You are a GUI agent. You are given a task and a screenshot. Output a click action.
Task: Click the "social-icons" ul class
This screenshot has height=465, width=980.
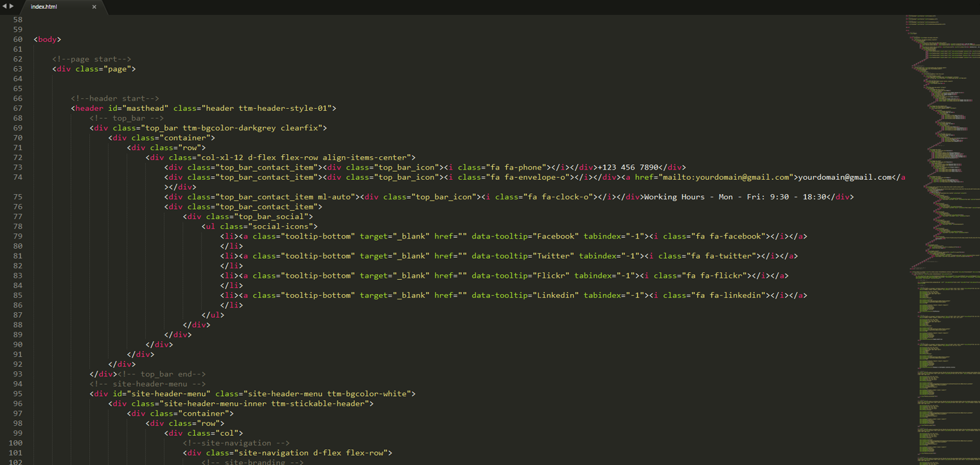click(x=283, y=226)
